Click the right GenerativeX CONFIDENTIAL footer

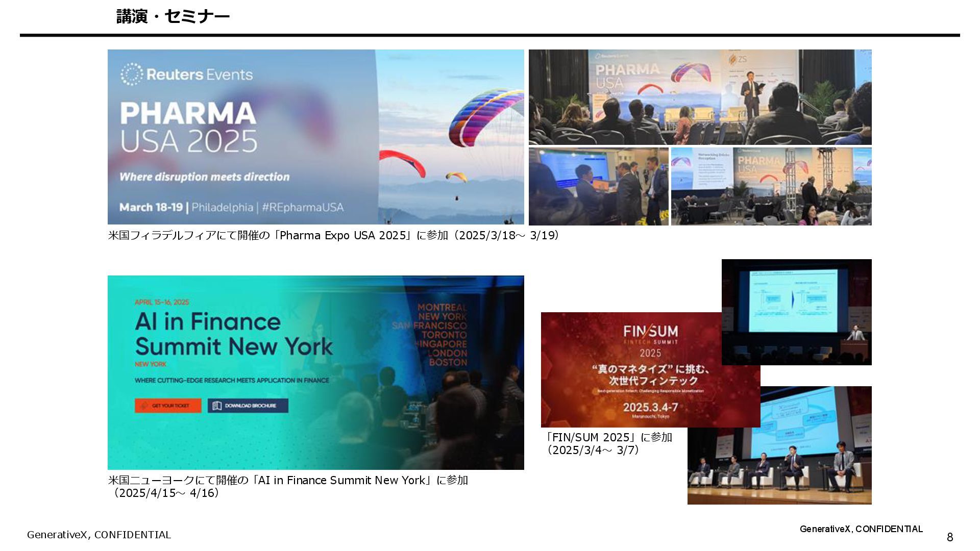pyautogui.click(x=861, y=529)
